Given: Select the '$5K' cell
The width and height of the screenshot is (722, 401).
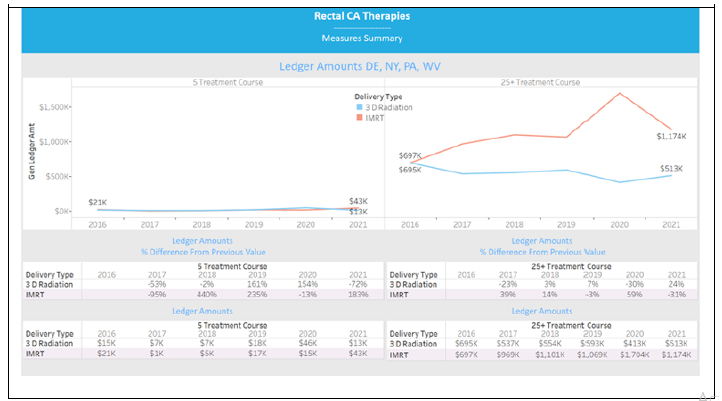Looking at the screenshot, I should tap(207, 354).
